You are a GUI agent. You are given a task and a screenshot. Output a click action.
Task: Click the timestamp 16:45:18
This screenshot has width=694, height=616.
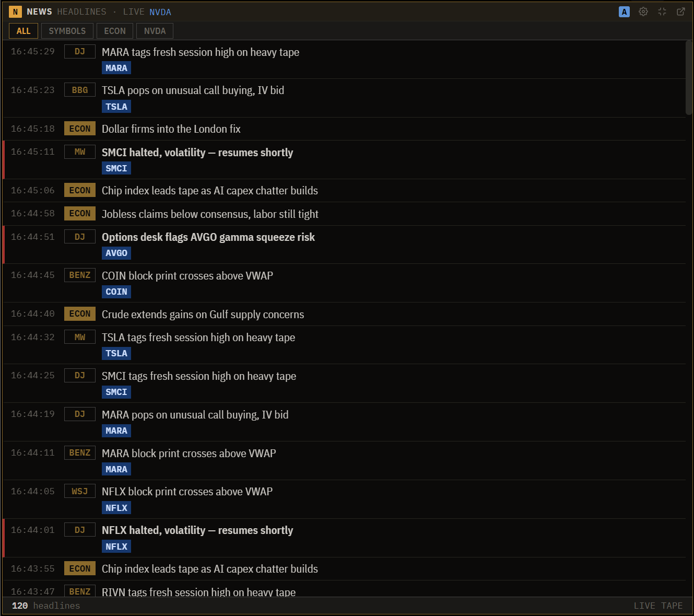(x=33, y=129)
